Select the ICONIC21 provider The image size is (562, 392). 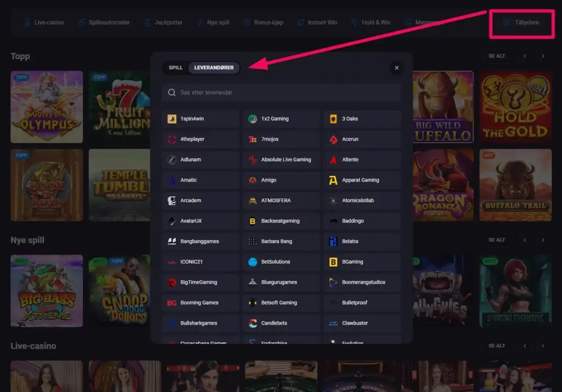(200, 262)
